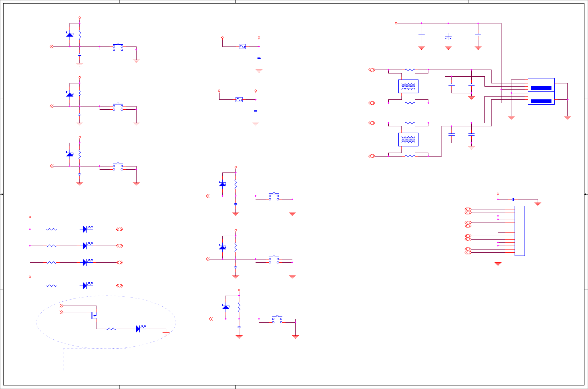588x389 pixels.
Task: Select the resistor inside the dashed ellipse
Action: [x=111, y=329]
